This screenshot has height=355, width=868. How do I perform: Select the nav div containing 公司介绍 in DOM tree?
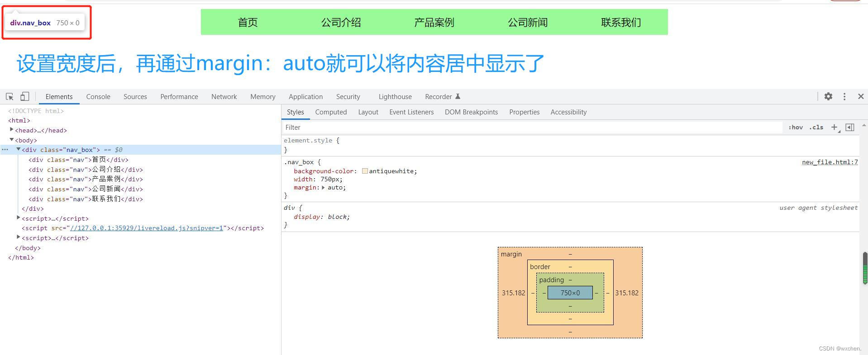pos(86,170)
